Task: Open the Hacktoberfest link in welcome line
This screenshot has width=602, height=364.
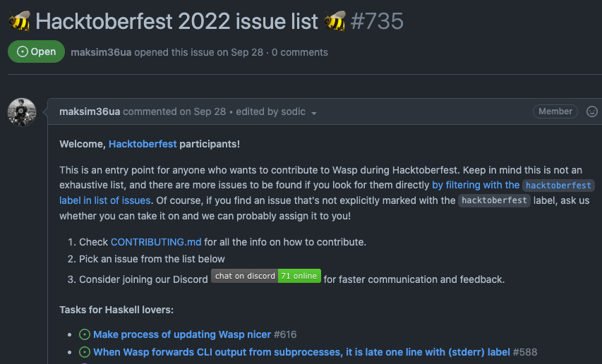Action: 141,144
